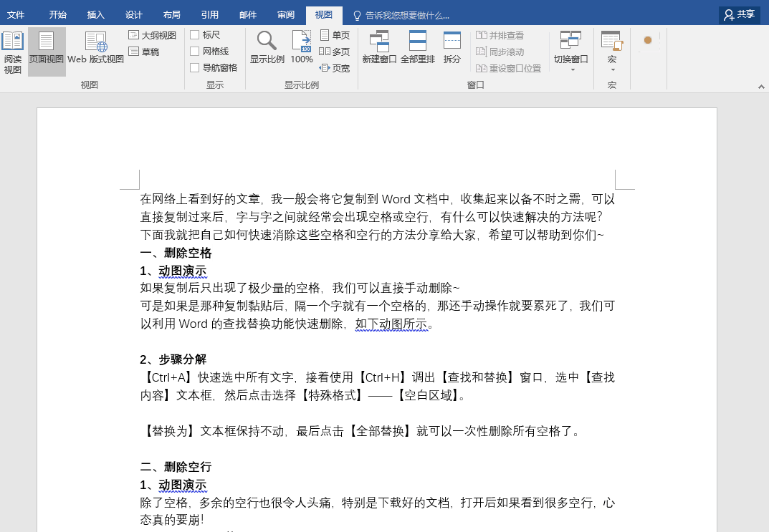Open the Layout tab (布局)

172,15
